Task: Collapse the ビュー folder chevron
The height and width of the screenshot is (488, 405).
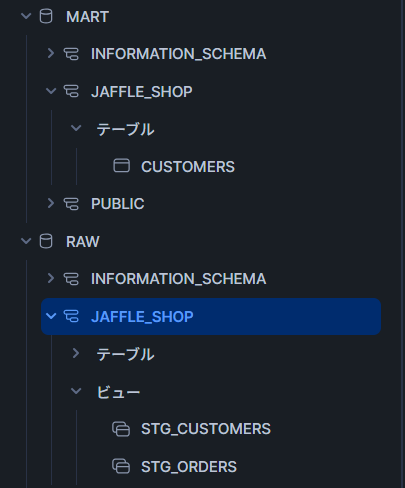Action: tap(76, 391)
